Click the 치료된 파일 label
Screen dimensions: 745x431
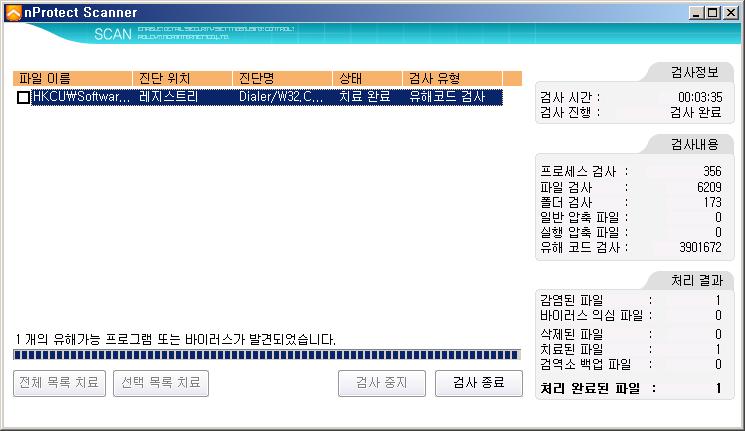click(572, 350)
